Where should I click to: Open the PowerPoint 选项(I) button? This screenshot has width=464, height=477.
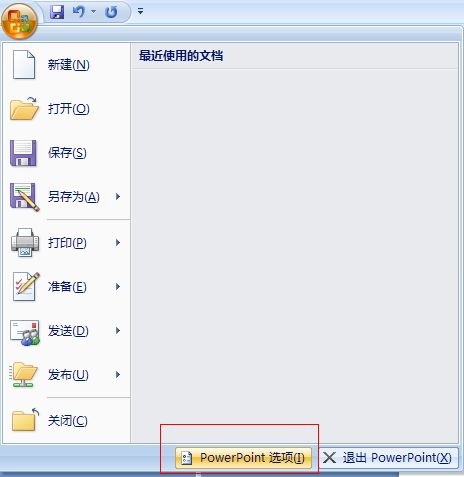pos(244,458)
